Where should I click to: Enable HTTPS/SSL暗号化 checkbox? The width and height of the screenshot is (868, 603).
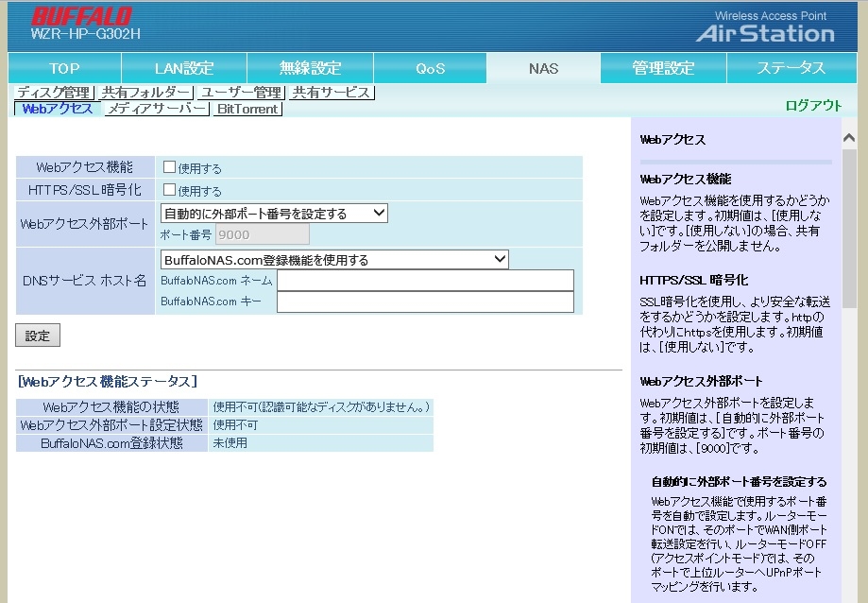(169, 189)
